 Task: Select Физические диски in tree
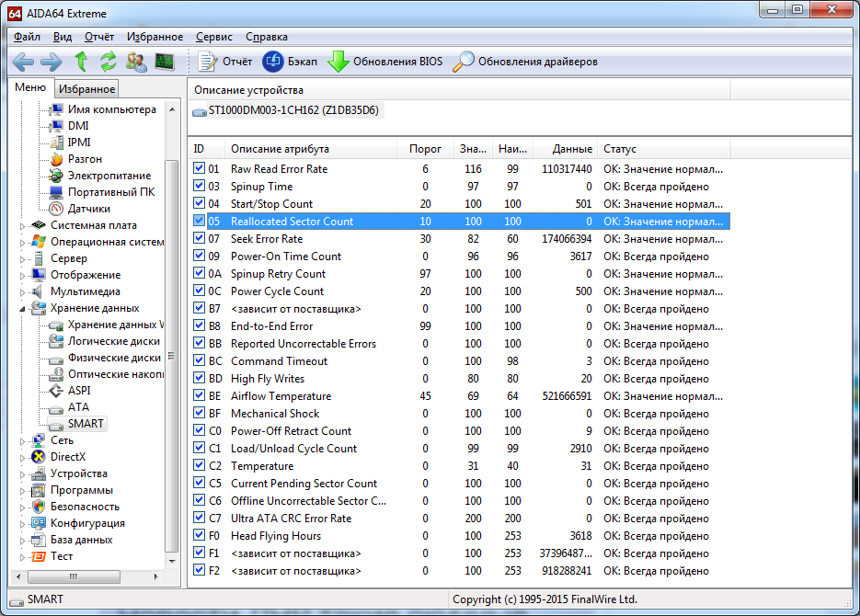click(x=114, y=358)
